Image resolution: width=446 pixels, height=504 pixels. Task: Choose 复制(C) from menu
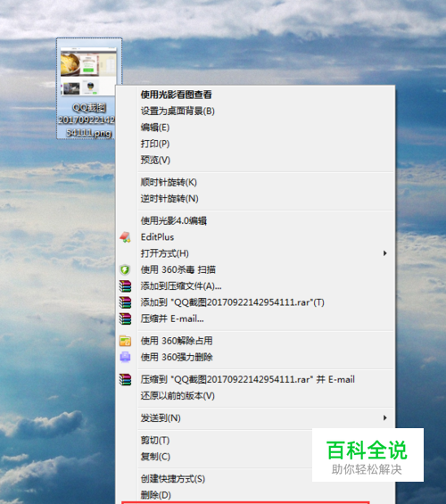pos(155,457)
